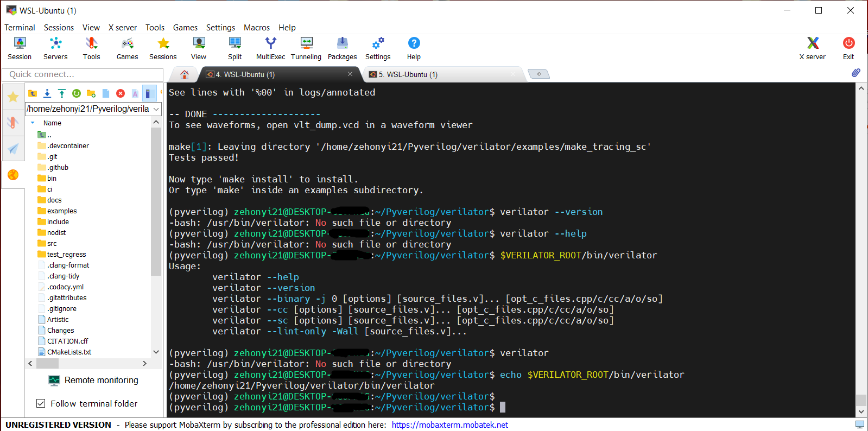
Task: Open the Help menu
Action: click(x=287, y=28)
